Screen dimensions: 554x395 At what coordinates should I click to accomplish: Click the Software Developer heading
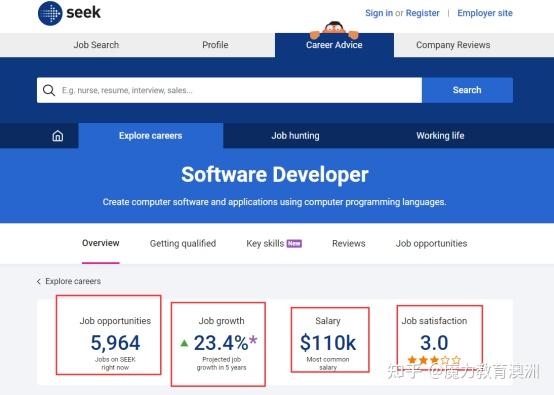(275, 175)
